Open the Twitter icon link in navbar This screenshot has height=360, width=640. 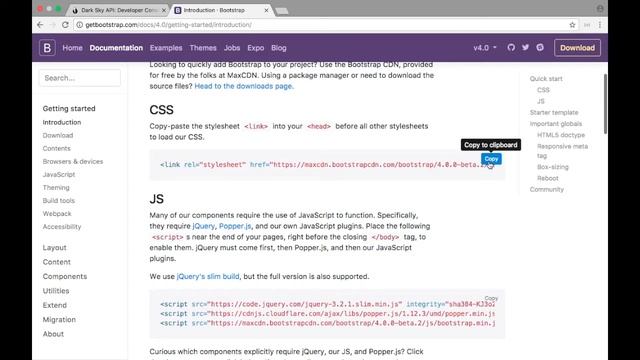525,47
